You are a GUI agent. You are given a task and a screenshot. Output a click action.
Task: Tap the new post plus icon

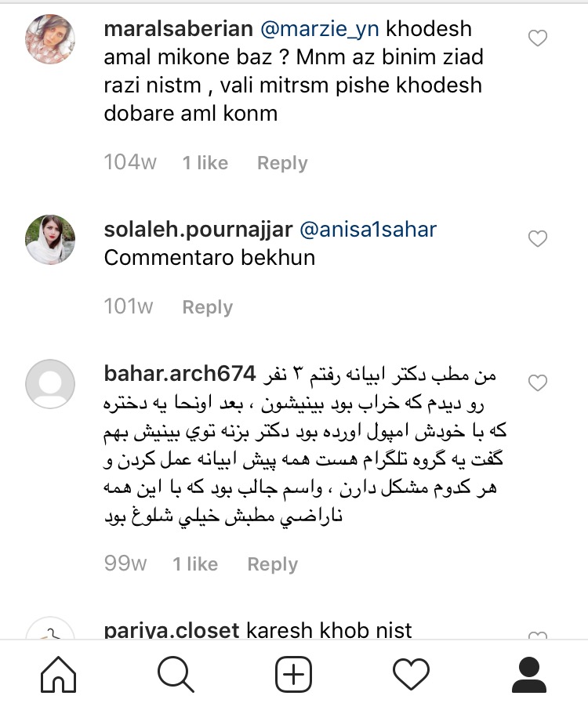click(293, 674)
